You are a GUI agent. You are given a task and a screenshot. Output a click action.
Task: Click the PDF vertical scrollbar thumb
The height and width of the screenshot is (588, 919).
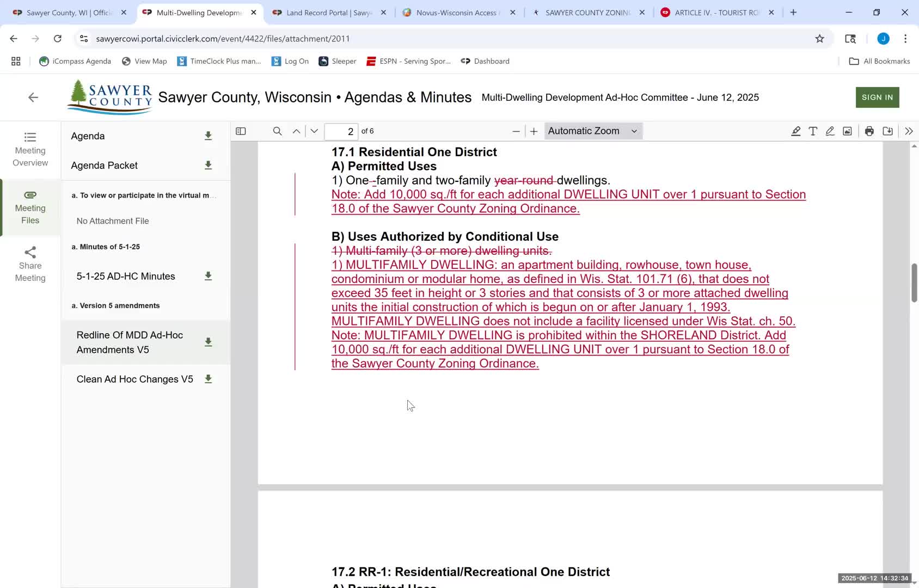[914, 283]
